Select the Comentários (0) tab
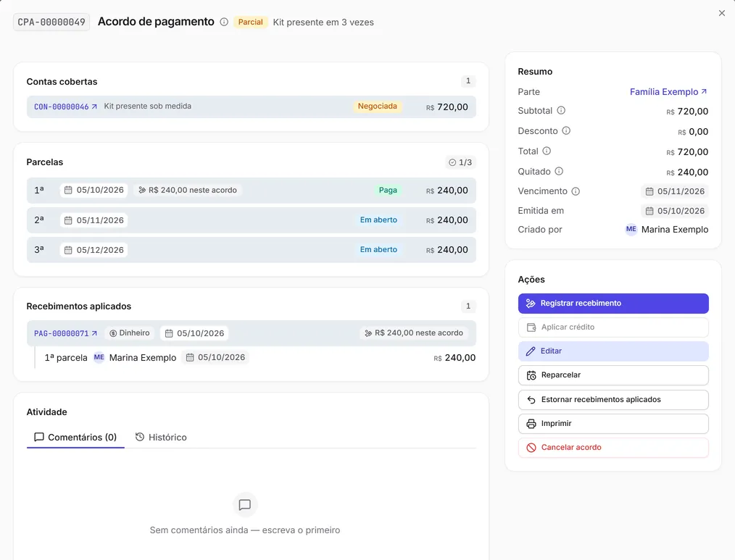 75,438
